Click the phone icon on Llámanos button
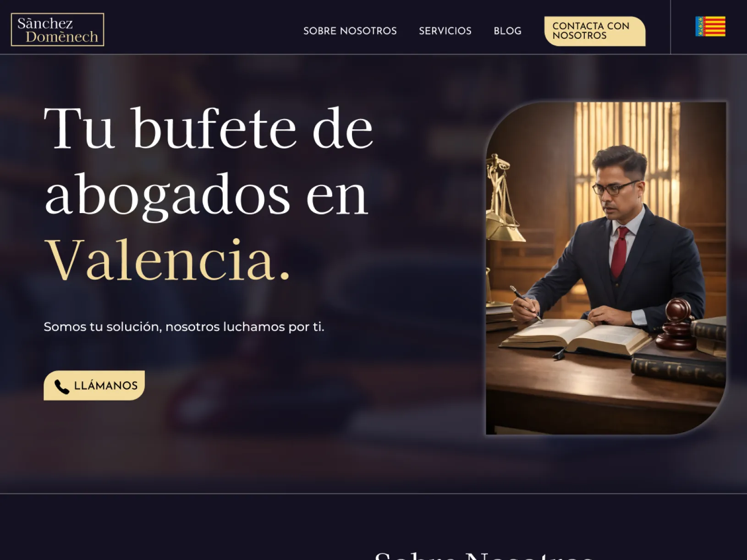This screenshot has height=560, width=747. click(x=62, y=386)
